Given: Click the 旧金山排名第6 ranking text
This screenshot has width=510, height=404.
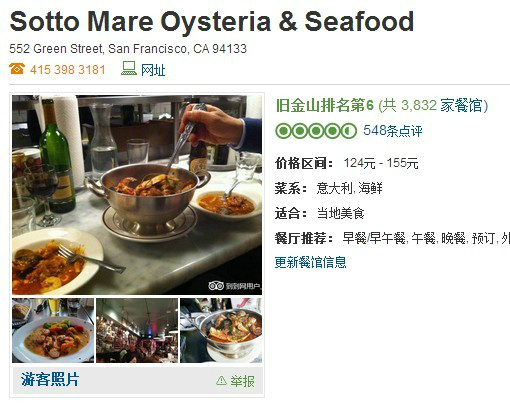Looking at the screenshot, I should 324,105.
